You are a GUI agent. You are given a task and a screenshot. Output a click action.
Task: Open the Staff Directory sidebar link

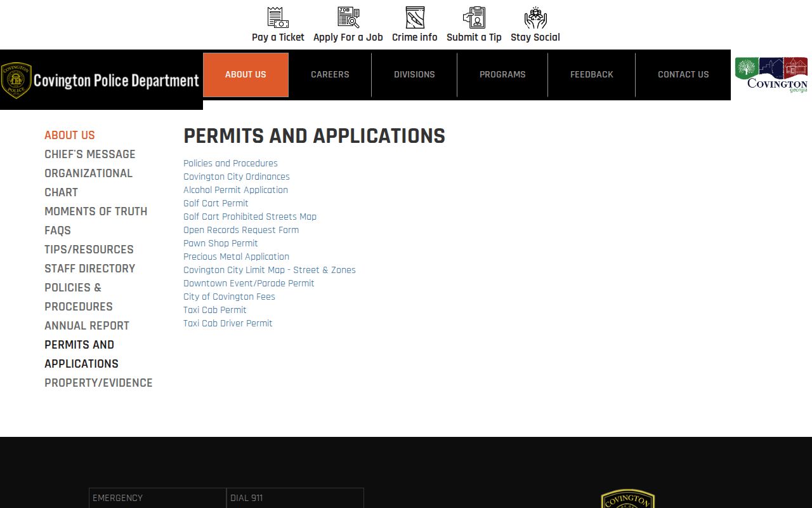point(89,269)
